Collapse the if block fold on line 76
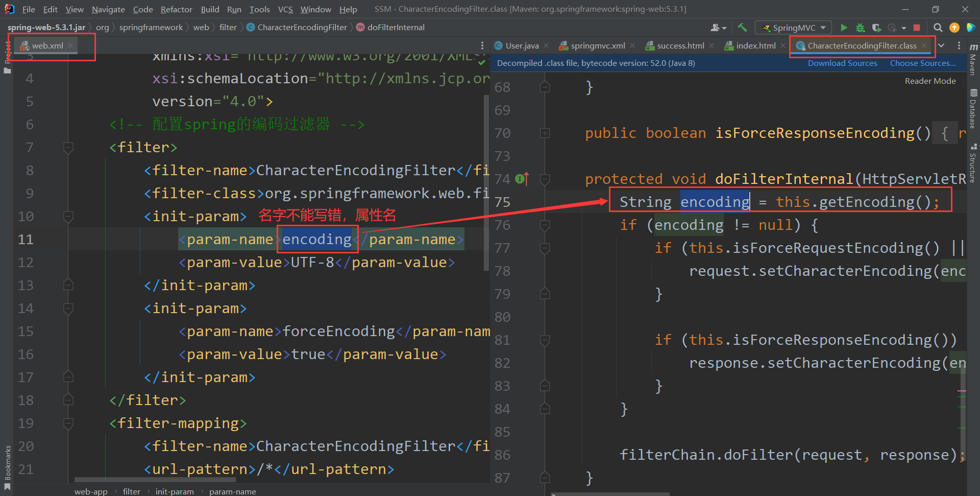Image resolution: width=980 pixels, height=496 pixels. tap(545, 225)
